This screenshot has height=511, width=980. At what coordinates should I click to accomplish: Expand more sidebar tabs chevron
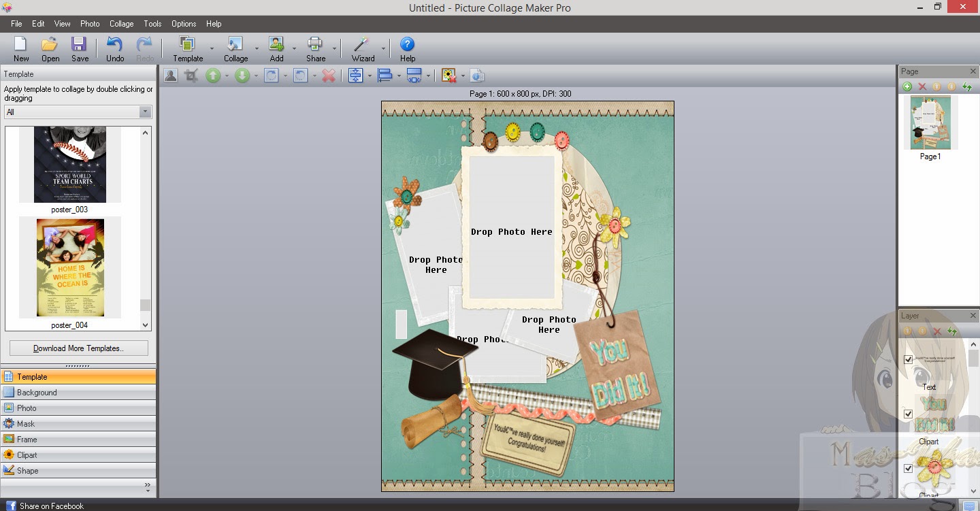click(148, 487)
